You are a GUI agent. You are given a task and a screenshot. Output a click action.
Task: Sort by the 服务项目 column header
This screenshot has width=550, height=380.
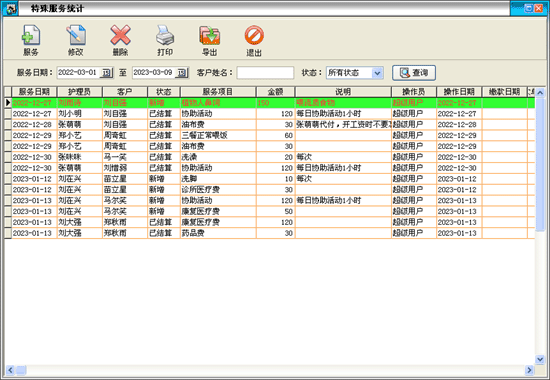[218, 92]
